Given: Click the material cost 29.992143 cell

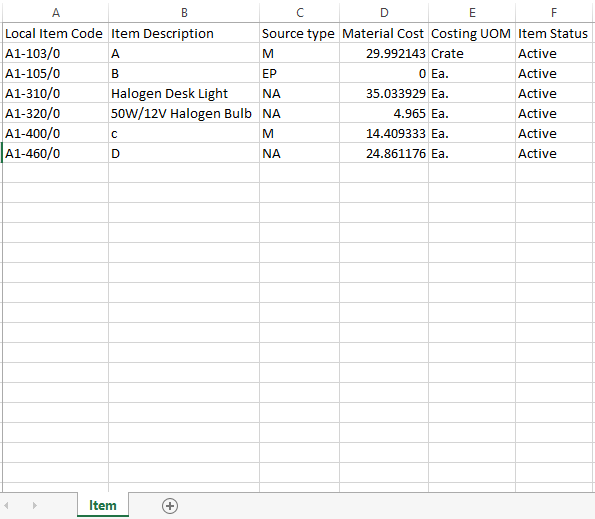Looking at the screenshot, I should [x=384, y=53].
